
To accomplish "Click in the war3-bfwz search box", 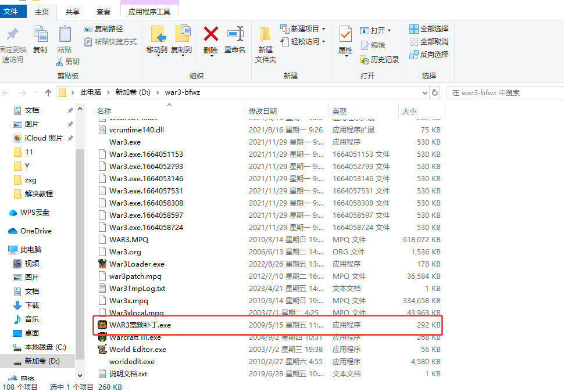I will (x=504, y=92).
